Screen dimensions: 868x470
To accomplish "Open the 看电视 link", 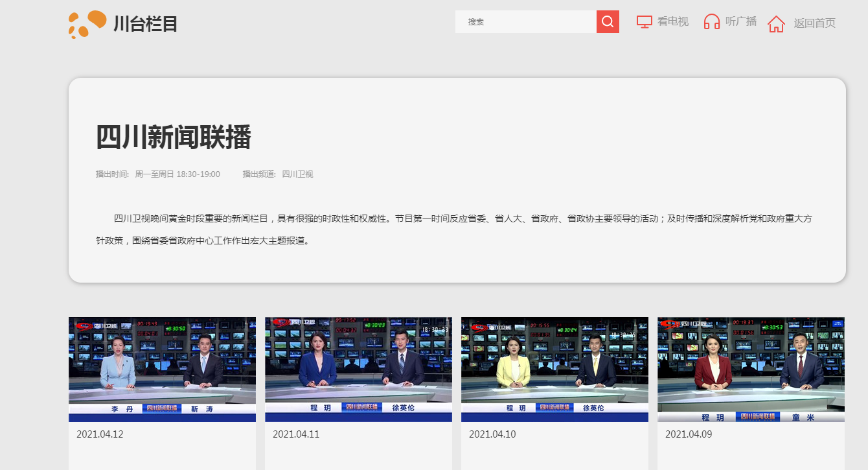I will (x=673, y=21).
